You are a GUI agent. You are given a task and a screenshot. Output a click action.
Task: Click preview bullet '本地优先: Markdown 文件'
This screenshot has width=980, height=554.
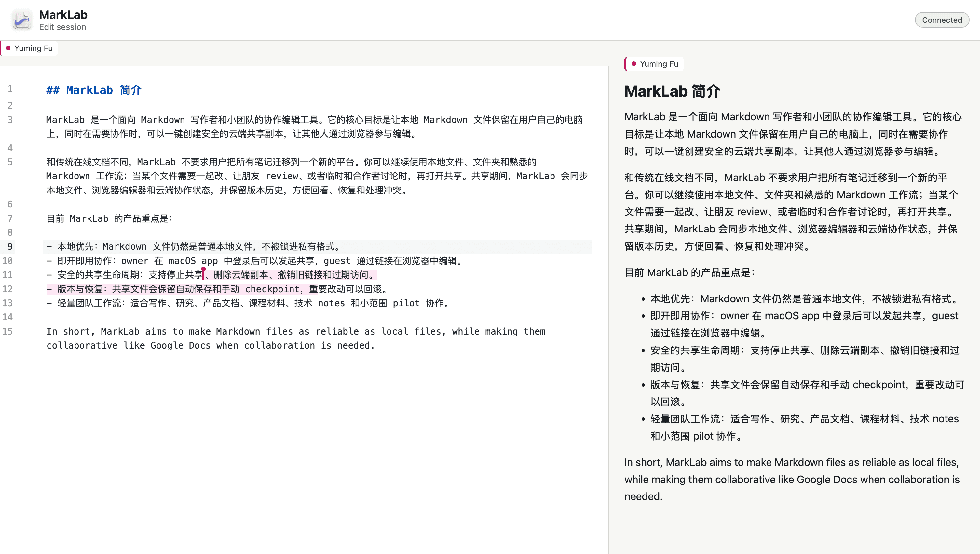tap(804, 299)
